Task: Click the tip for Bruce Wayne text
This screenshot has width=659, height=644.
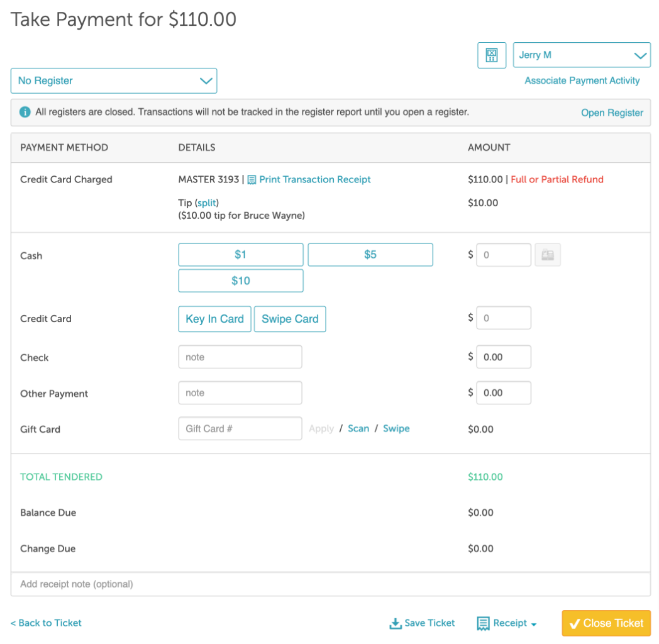Action: pyautogui.click(x=241, y=216)
